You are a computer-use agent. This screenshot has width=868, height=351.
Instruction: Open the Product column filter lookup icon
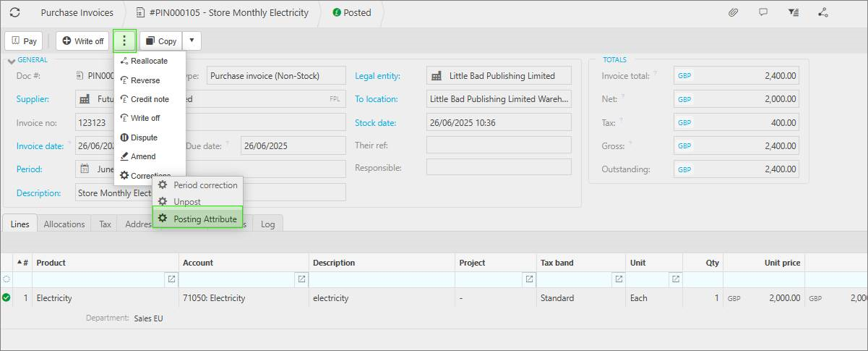tap(171, 279)
